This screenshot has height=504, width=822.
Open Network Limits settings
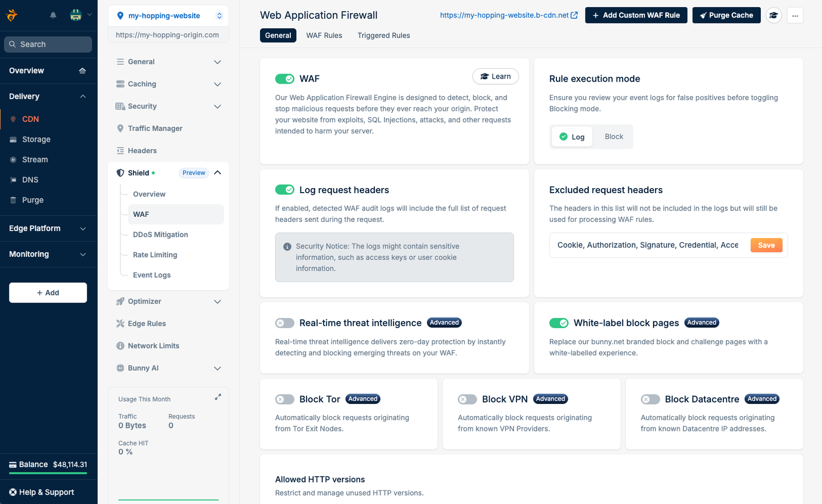tap(153, 346)
